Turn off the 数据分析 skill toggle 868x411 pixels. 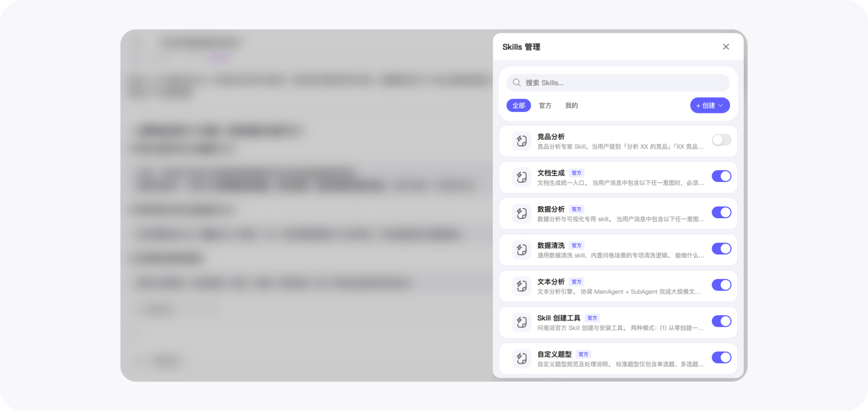click(721, 212)
